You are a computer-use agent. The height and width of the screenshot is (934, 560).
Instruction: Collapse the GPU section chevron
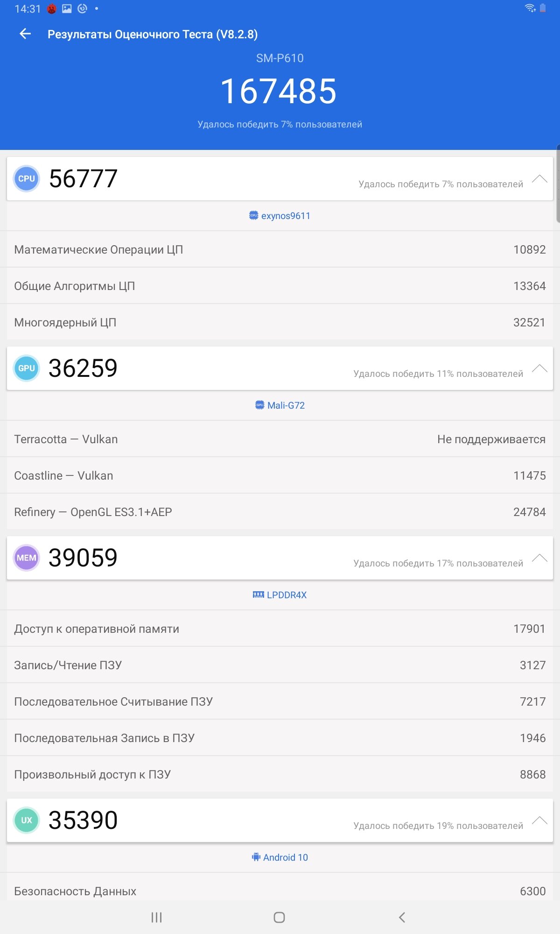(539, 368)
